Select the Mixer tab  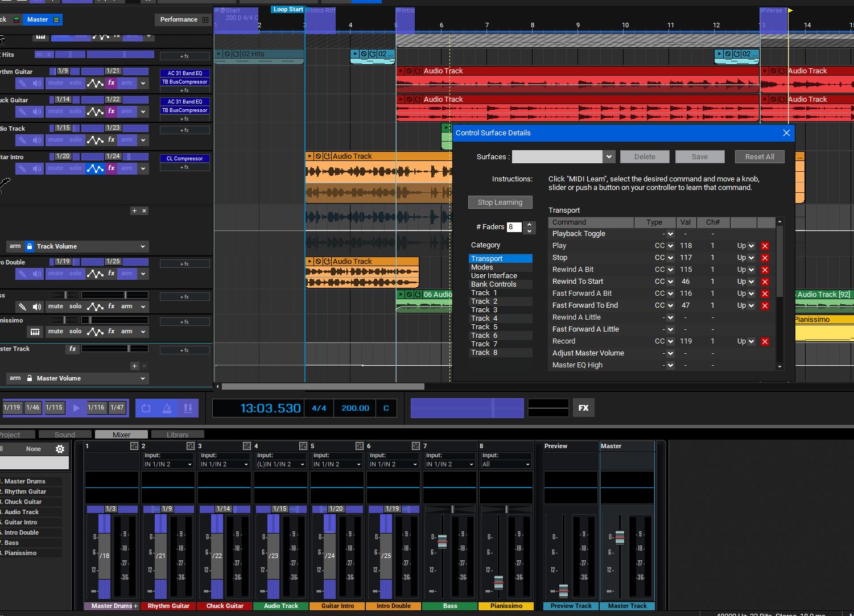pyautogui.click(x=121, y=435)
